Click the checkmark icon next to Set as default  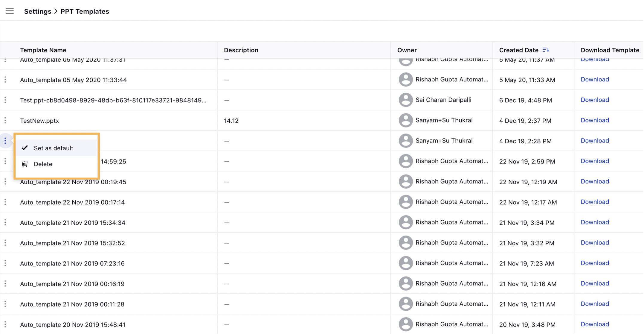tap(25, 148)
